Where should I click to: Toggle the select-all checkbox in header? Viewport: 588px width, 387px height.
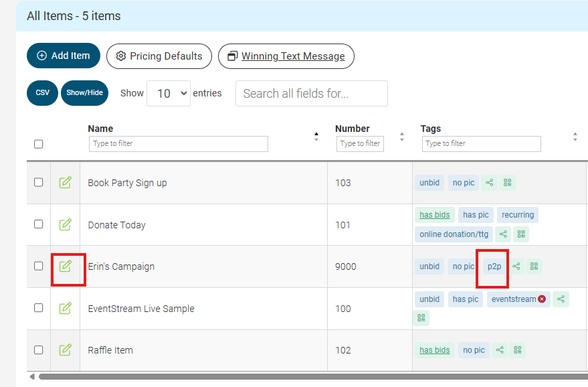click(39, 144)
